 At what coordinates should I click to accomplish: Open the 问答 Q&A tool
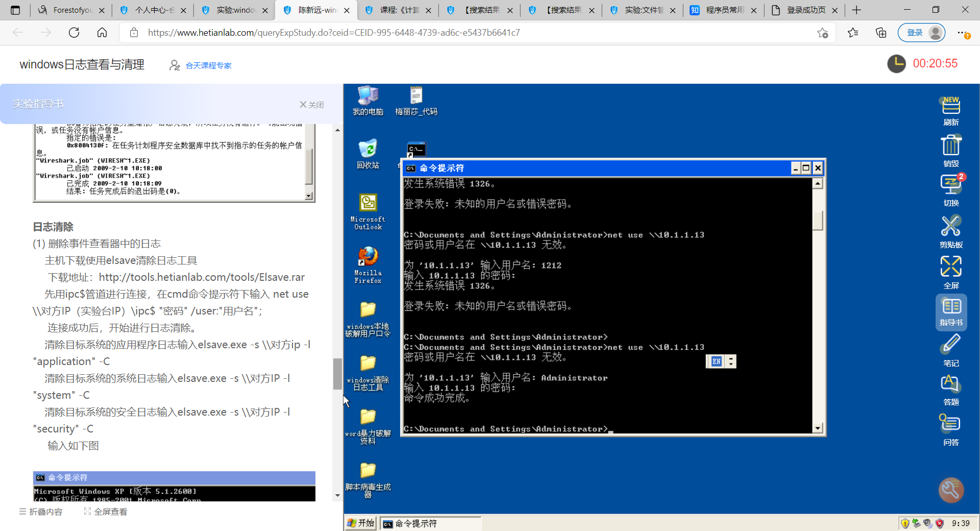point(951,430)
